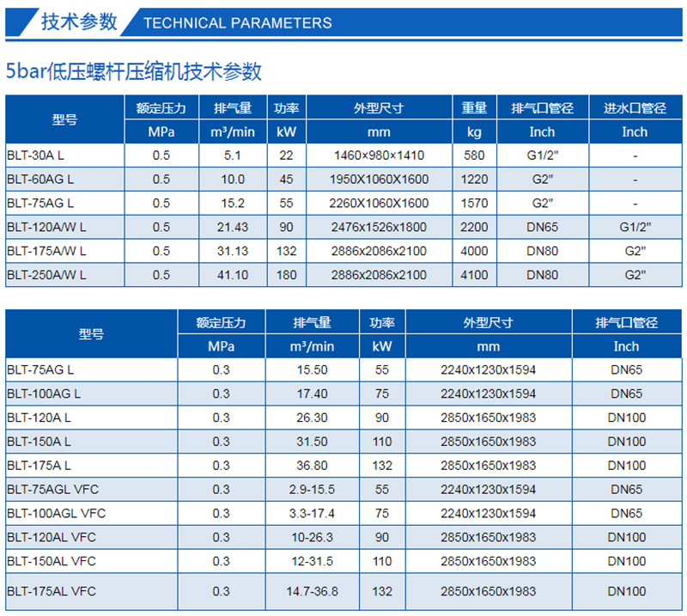Click the 10-26.3 displacement range
687x616 pixels.
coord(313,537)
